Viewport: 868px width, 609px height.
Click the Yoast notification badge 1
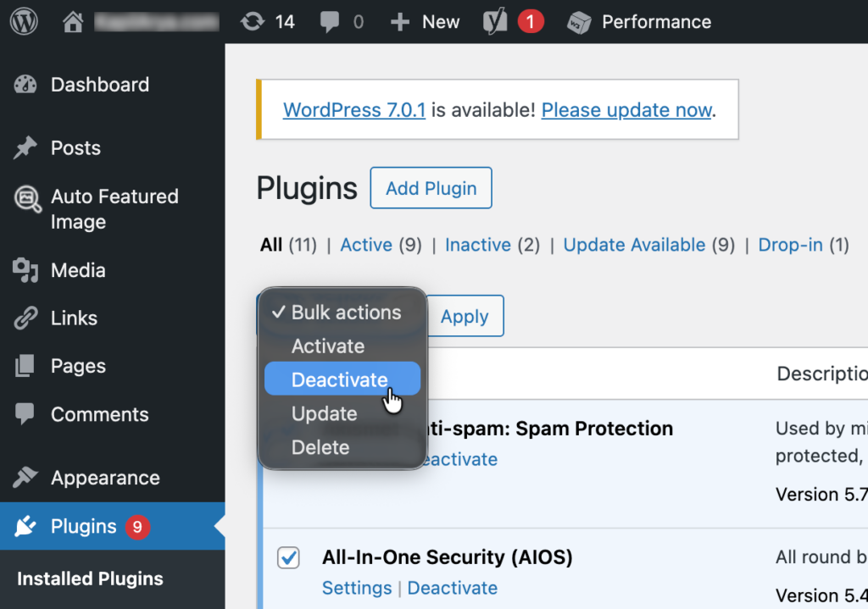[x=531, y=22]
